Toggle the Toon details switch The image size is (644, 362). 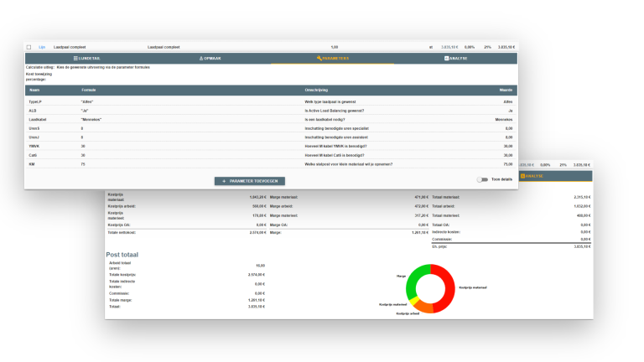point(481,180)
